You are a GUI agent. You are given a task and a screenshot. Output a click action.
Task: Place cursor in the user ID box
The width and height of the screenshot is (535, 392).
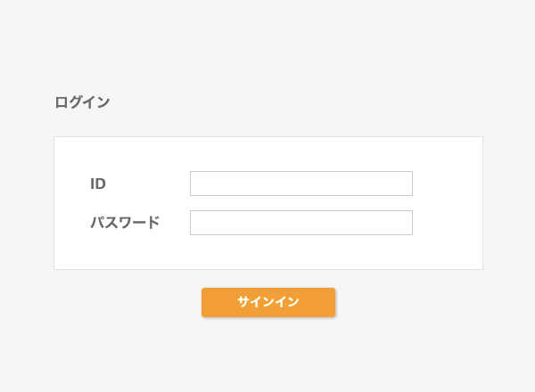pos(300,184)
